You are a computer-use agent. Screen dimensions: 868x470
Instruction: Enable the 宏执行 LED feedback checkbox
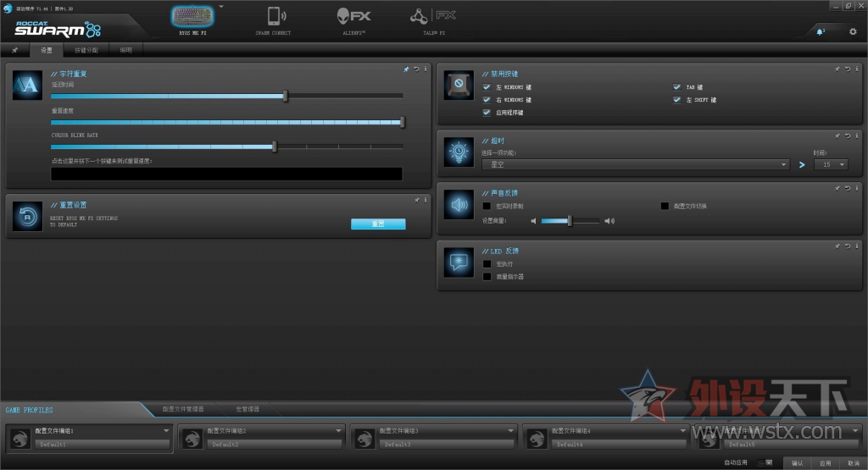(487, 264)
